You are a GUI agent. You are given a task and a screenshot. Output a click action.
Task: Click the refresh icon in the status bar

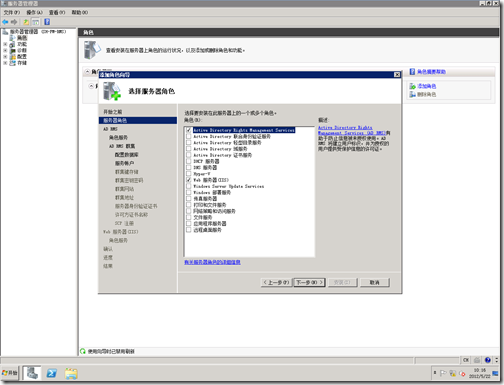click(83, 351)
